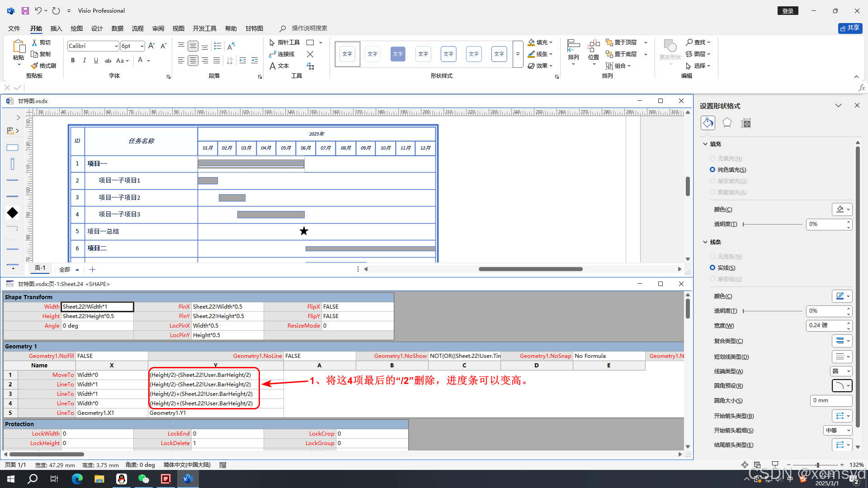This screenshot has width=868, height=488.
Task: Collapse the Fill (填充) section
Action: click(705, 144)
